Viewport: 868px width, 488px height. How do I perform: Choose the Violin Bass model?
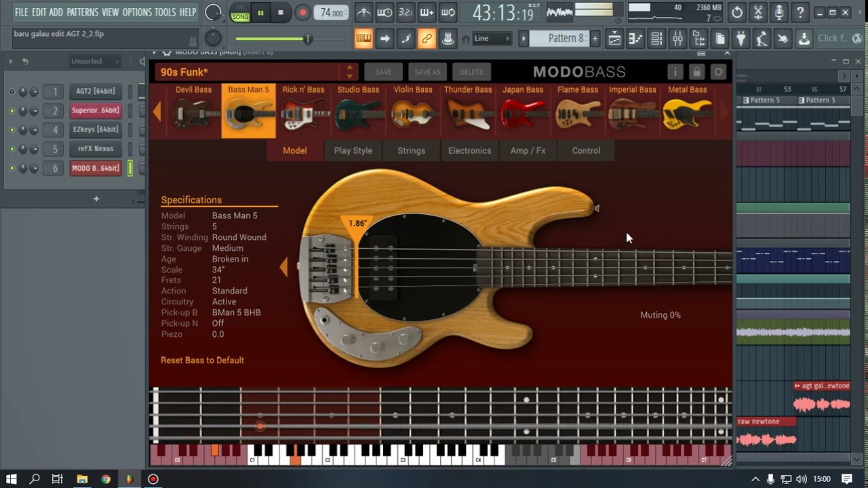pos(413,110)
